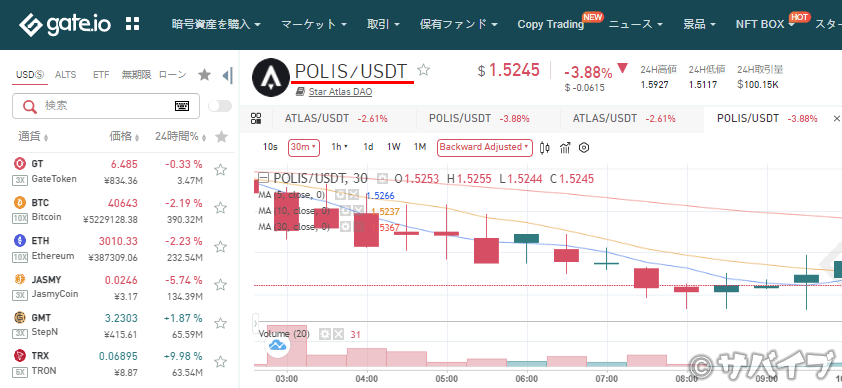The image size is (842, 388).
Task: Favorite the TRX TRON row star
Action: [220, 362]
